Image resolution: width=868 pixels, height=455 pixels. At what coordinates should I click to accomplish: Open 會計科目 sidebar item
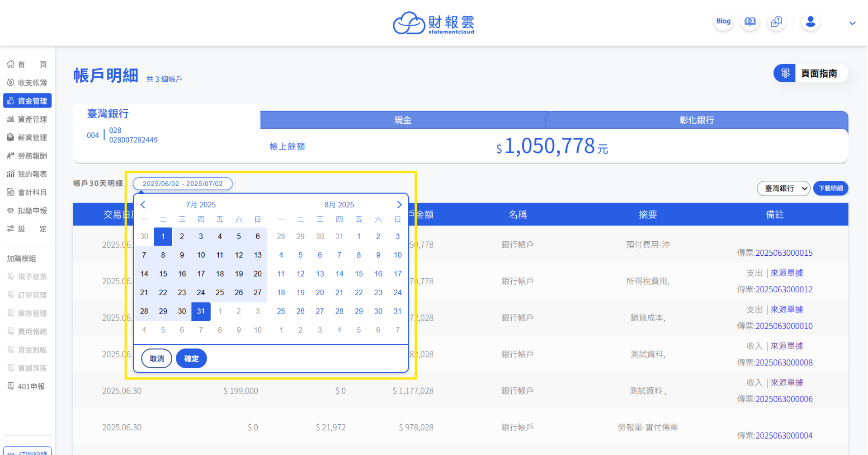pyautogui.click(x=27, y=192)
